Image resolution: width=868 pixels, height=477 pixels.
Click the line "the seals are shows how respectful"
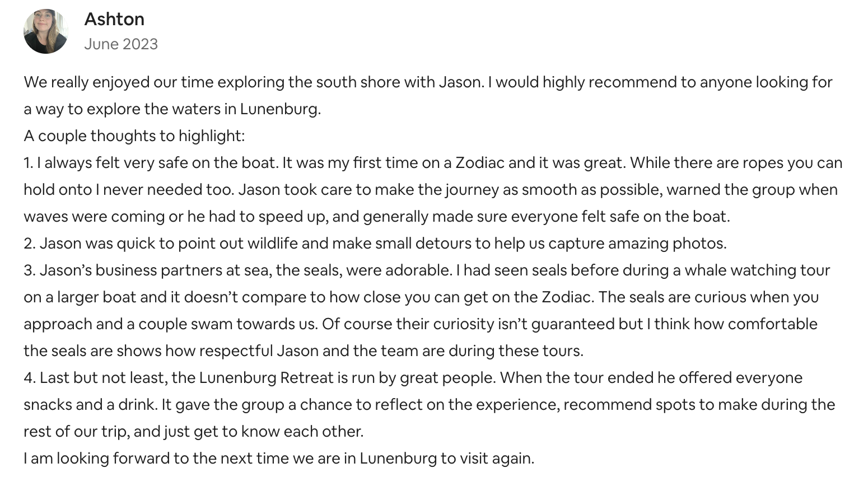304,351
